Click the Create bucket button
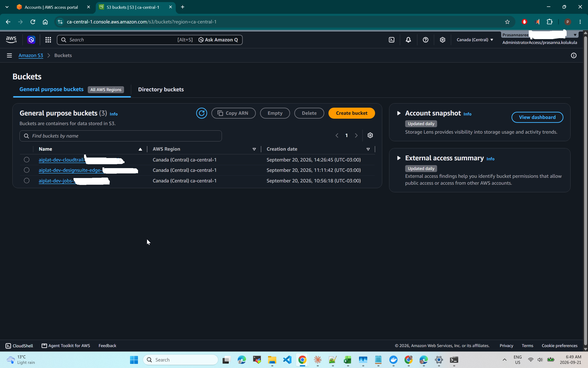This screenshot has width=588, height=368. [351, 113]
